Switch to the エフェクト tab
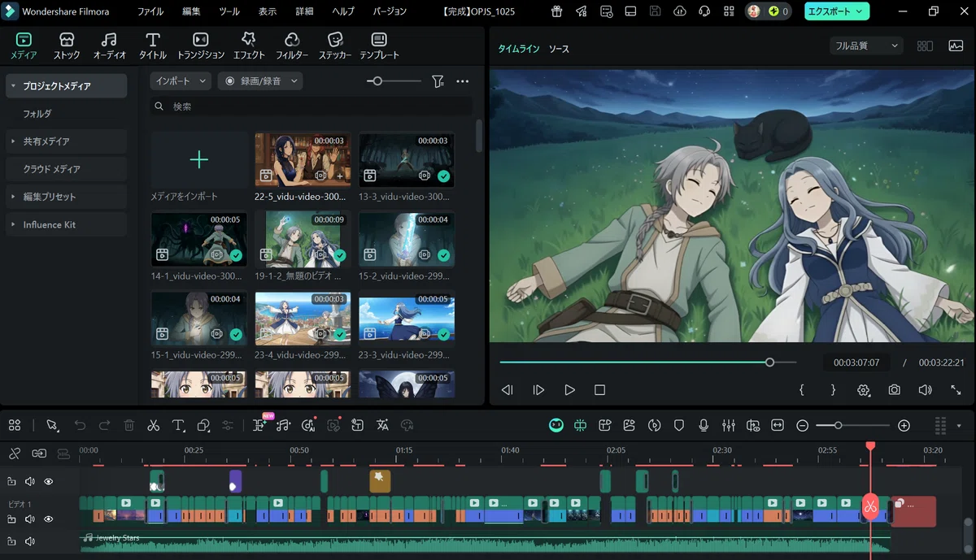 [249, 46]
